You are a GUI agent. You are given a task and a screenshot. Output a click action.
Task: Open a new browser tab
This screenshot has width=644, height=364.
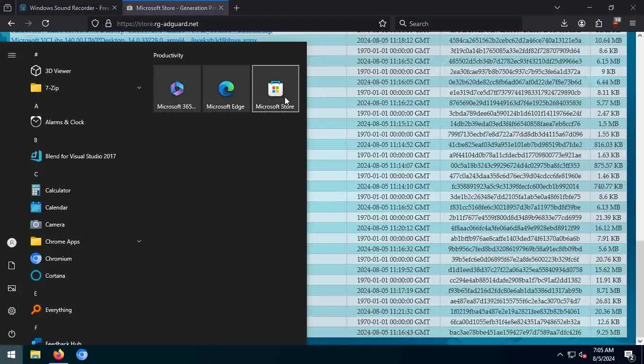click(236, 8)
